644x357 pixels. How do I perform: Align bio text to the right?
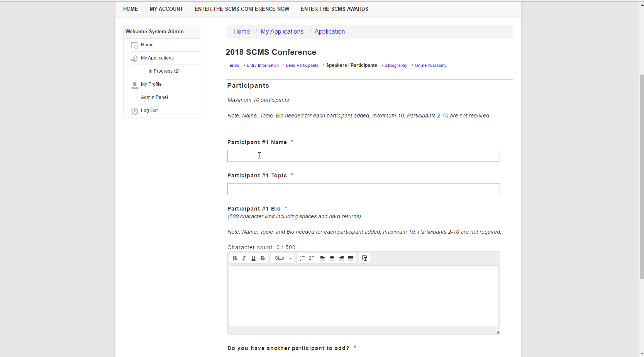point(341,258)
